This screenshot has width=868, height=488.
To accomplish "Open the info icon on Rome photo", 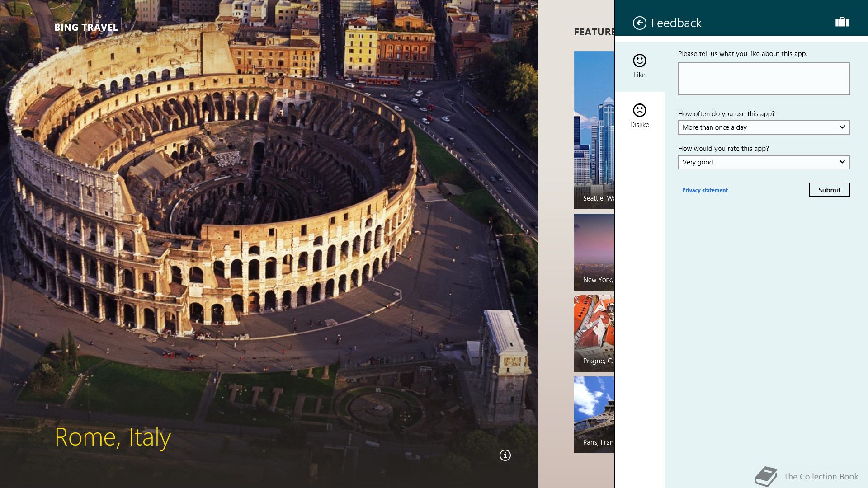I will tap(505, 455).
